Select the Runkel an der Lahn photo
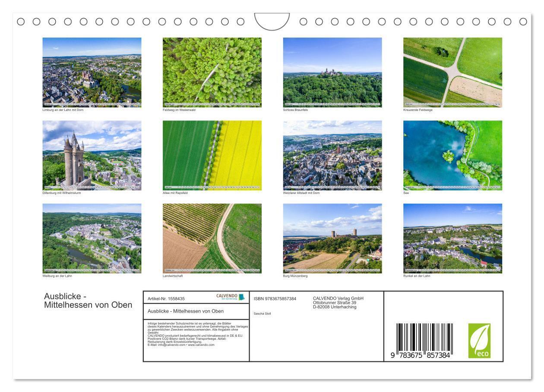Image resolution: width=544 pixels, height=392 pixels. point(452,238)
